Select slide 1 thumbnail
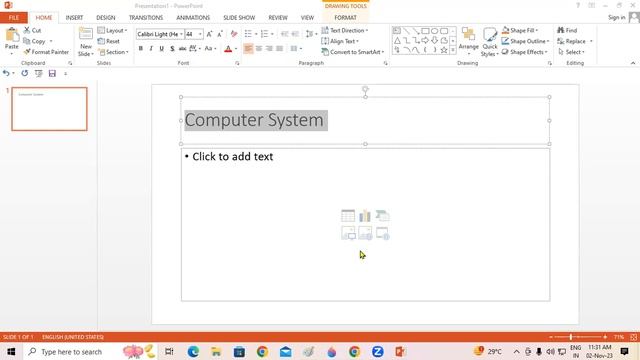 click(x=49, y=109)
